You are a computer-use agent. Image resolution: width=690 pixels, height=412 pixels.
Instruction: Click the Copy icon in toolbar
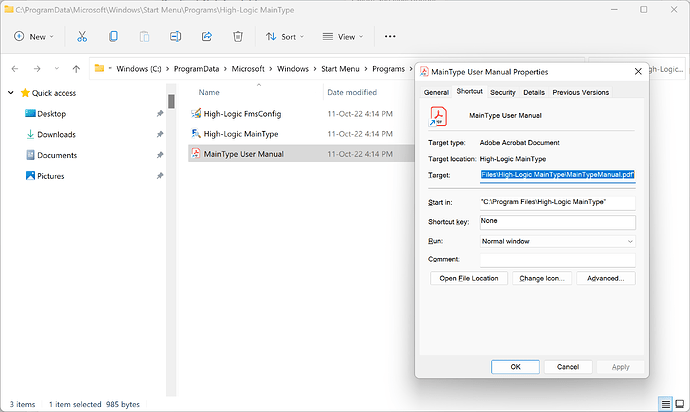click(x=113, y=36)
